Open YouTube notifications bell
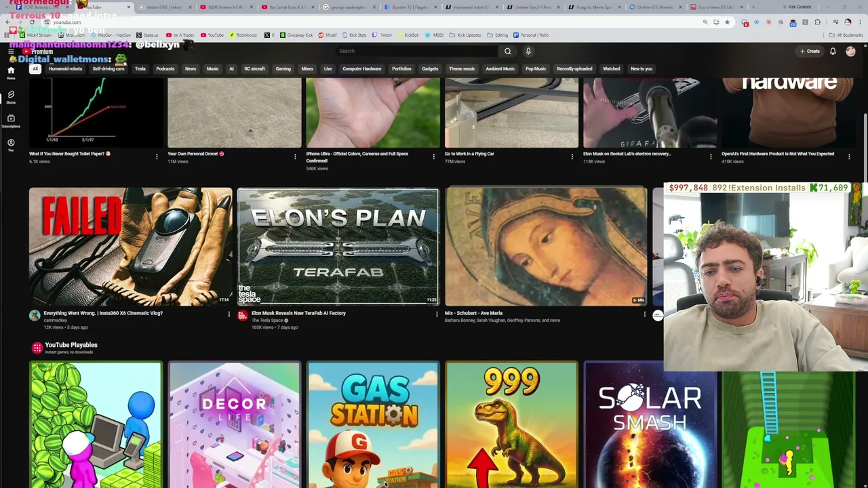Image resolution: width=868 pixels, height=488 pixels. point(833,52)
